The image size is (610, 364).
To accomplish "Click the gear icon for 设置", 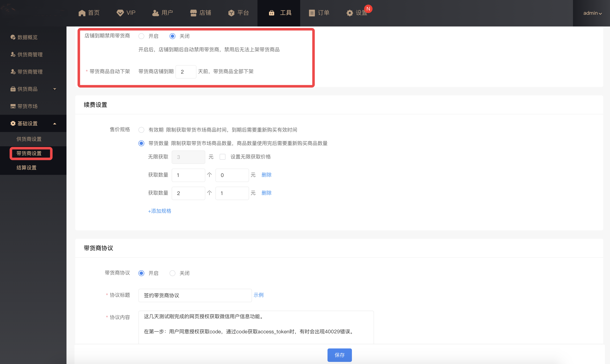I will click(x=350, y=13).
